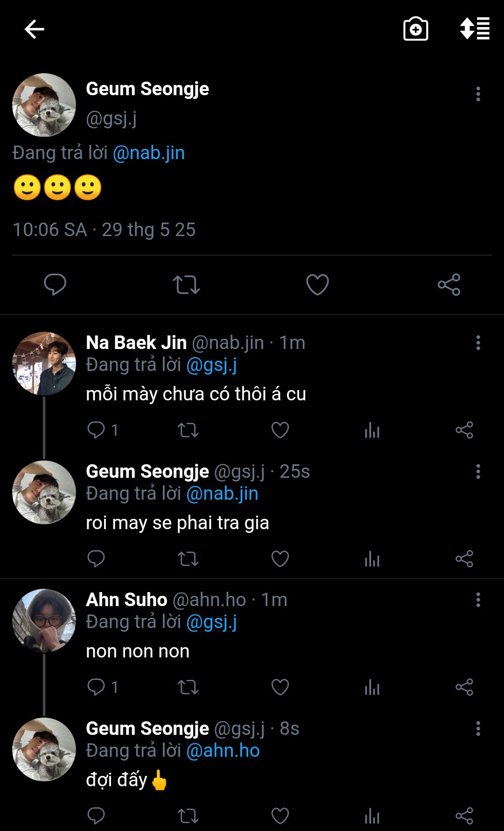Screen dimensions: 504x831
Task: Open Na Baek Jin's profile picture
Action: pyautogui.click(x=44, y=363)
